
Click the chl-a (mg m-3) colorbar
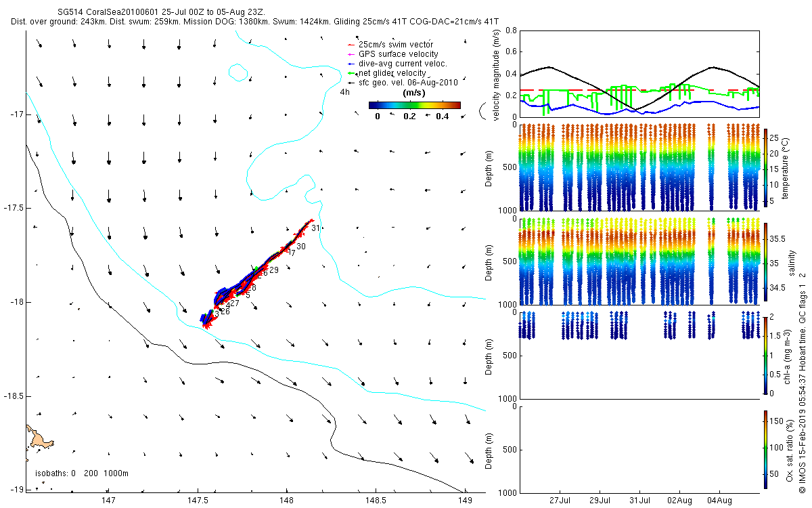point(766,354)
